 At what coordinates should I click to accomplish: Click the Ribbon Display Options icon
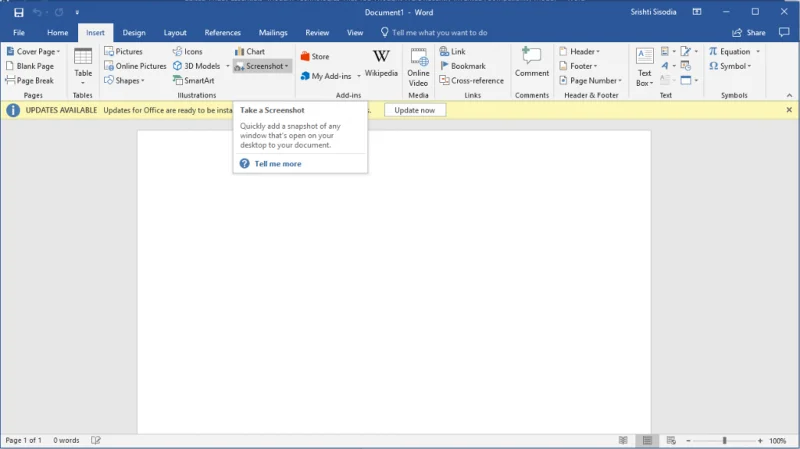(x=697, y=12)
